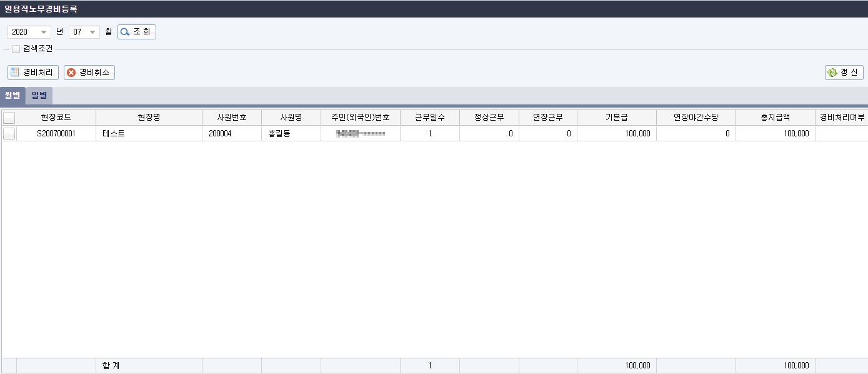Image resolution: width=868 pixels, height=374 pixels.
Task: Click the 합 계 total row label
Action: (111, 366)
